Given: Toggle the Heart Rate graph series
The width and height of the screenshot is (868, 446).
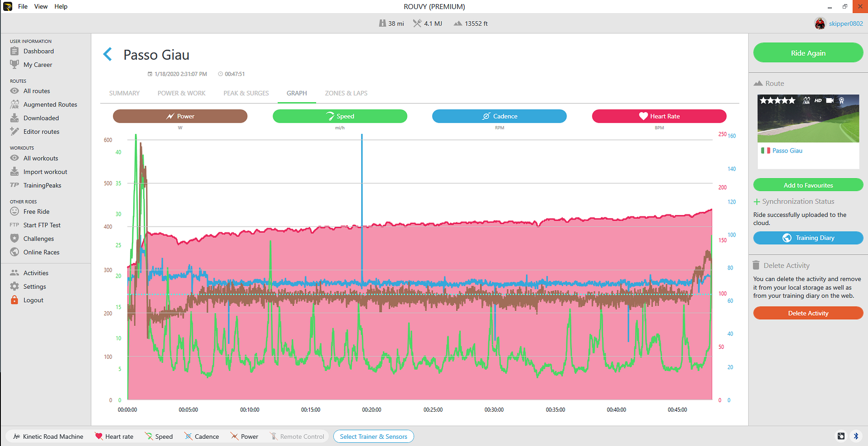Looking at the screenshot, I should click(x=659, y=116).
